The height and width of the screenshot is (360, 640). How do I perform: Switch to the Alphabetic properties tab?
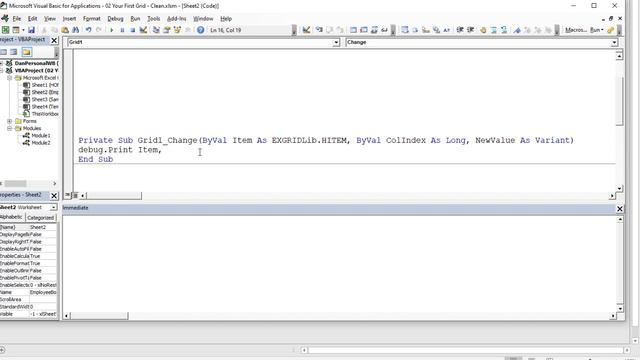pos(12,217)
